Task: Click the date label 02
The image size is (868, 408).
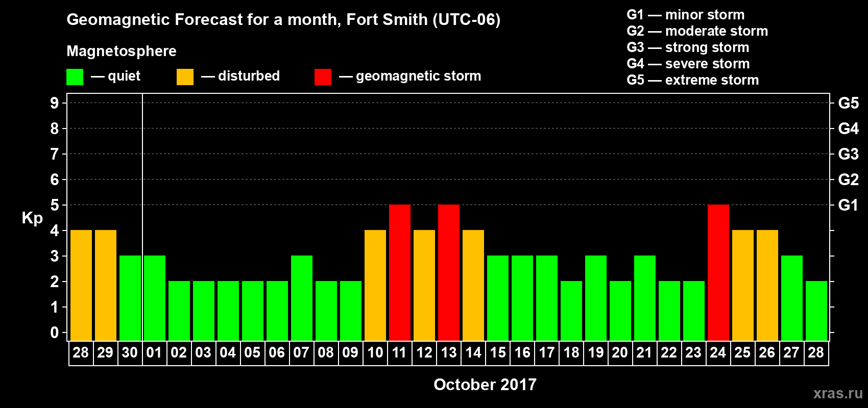Action: tap(179, 352)
